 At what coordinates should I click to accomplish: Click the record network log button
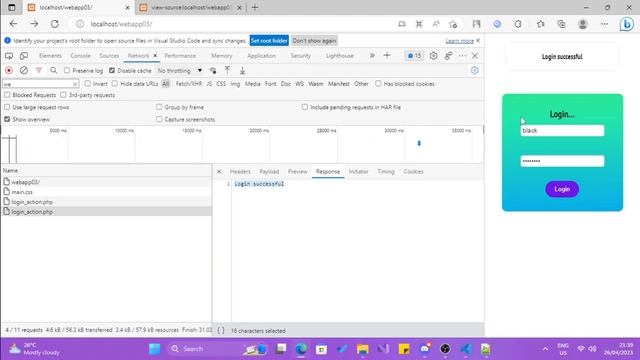(x=9, y=71)
